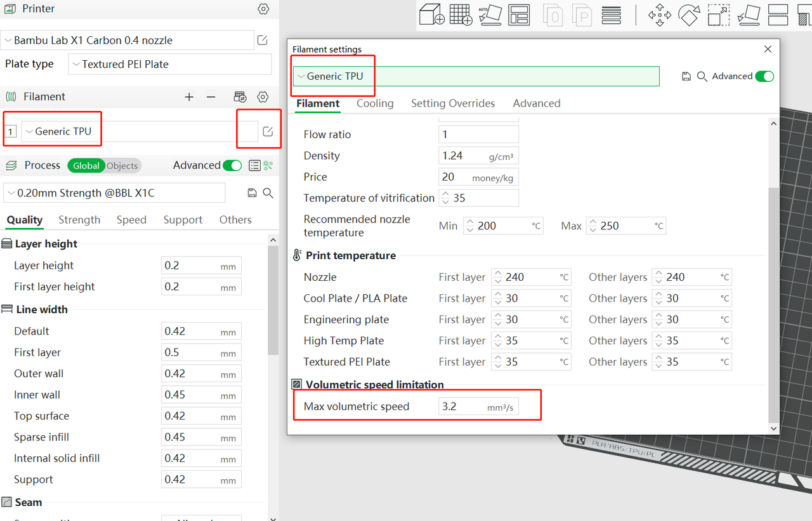The image size is (812, 521).
Task: Click Temperature of vitrification spin box
Action: click(x=479, y=198)
